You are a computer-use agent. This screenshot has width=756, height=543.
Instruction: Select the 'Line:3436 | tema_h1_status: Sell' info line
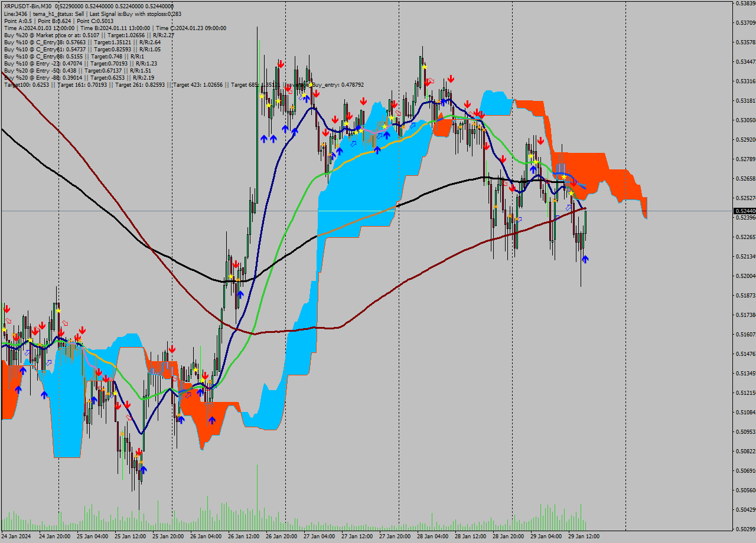(x=93, y=14)
